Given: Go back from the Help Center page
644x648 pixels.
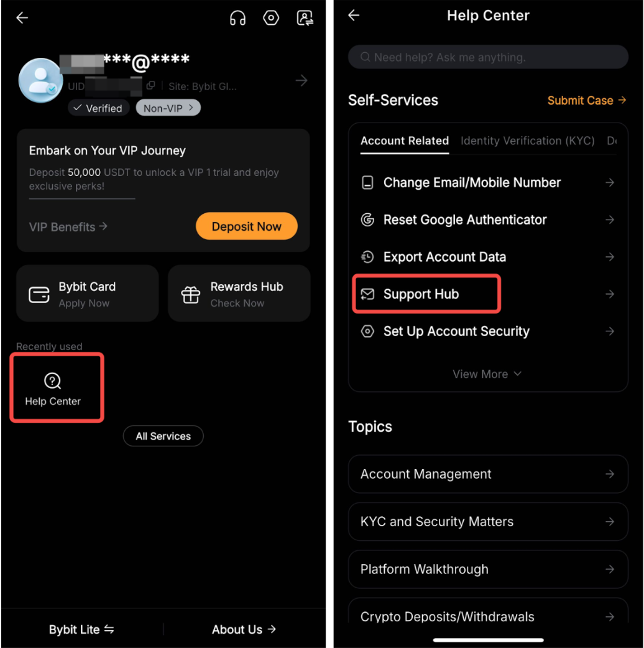Looking at the screenshot, I should pyautogui.click(x=354, y=16).
